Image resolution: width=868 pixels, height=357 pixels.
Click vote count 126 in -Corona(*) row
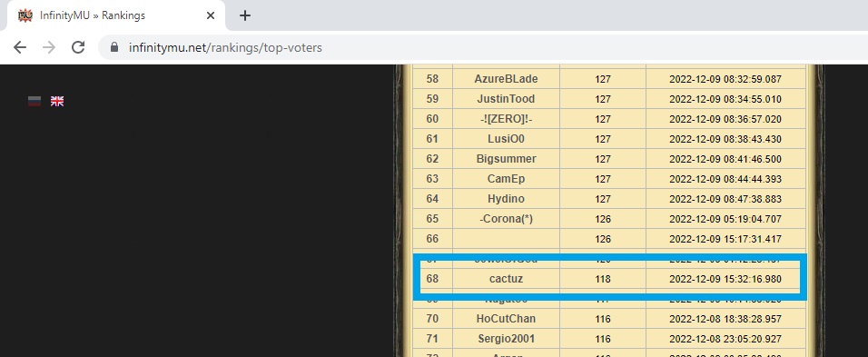(x=603, y=219)
